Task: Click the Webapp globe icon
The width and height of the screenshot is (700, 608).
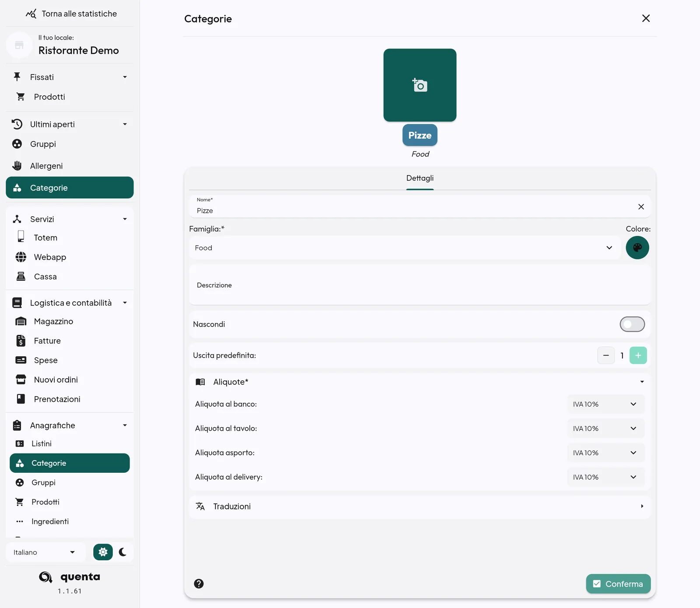Action: click(x=21, y=257)
